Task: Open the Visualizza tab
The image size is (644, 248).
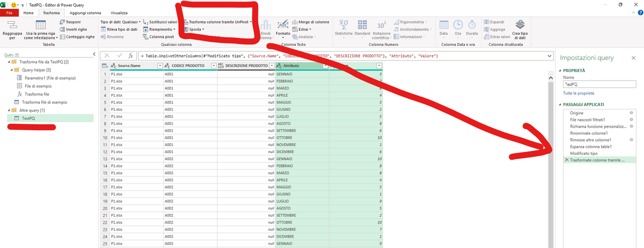Action: (119, 13)
